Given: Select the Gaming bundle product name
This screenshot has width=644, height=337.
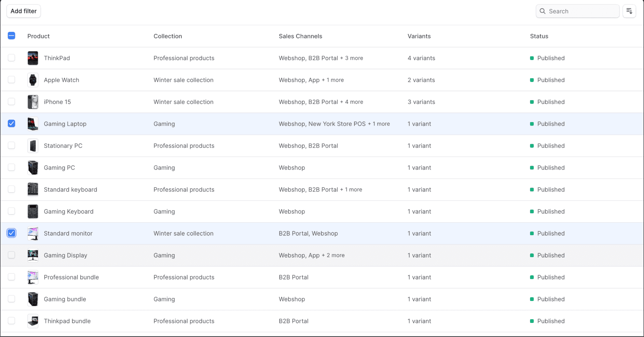Looking at the screenshot, I should (65, 299).
